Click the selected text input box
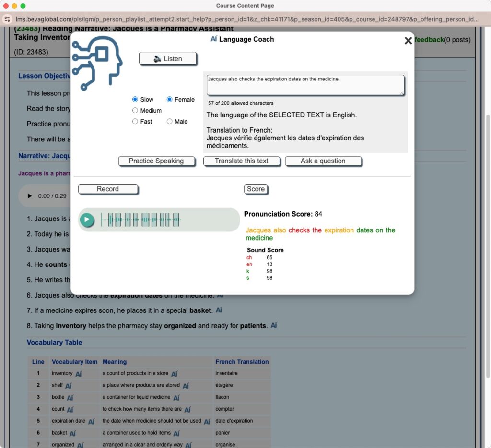Viewport: 491px width, 448px height. pos(305,85)
